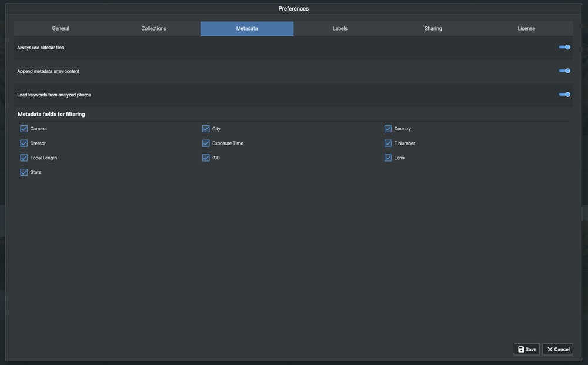This screenshot has width=588, height=365.
Task: Toggle the Creator checkbox
Action: tap(24, 143)
